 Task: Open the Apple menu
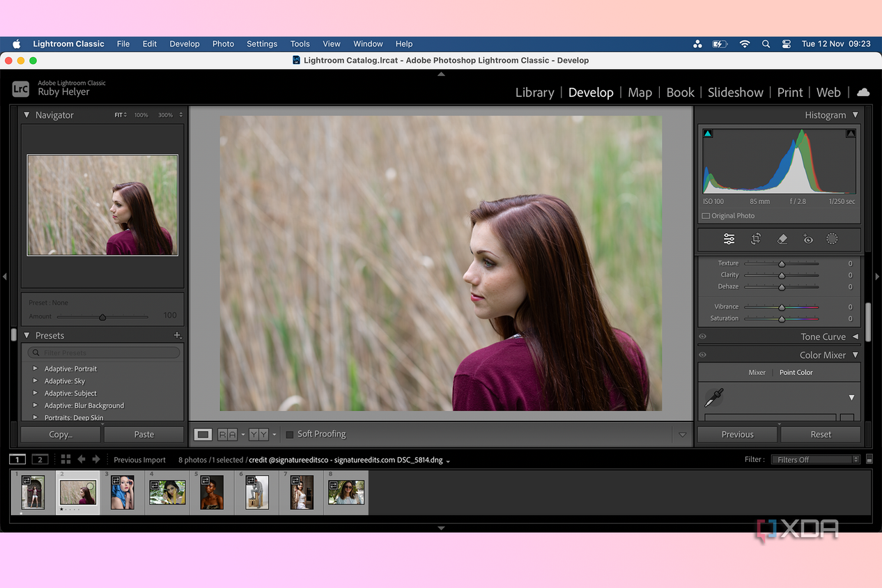(17, 43)
